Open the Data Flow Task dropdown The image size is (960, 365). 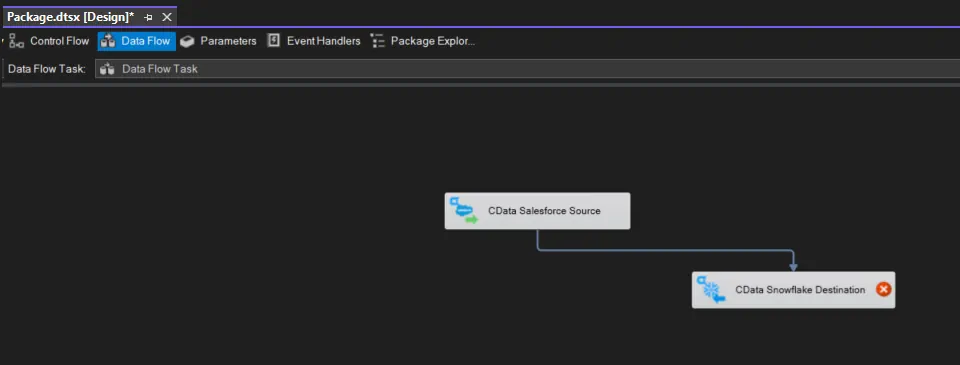527,69
